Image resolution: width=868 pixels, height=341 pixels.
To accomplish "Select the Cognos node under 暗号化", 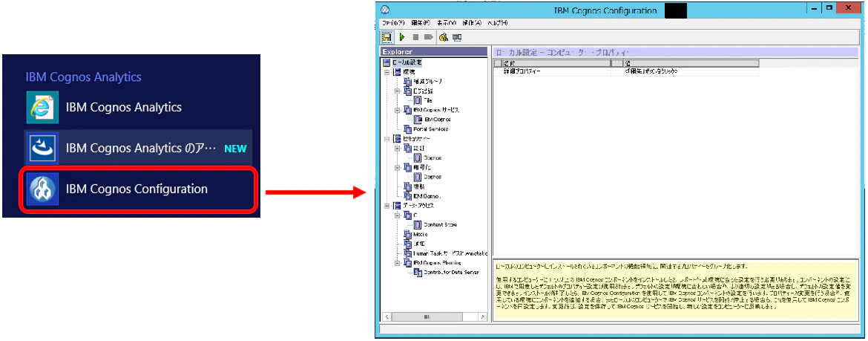I will [433, 177].
